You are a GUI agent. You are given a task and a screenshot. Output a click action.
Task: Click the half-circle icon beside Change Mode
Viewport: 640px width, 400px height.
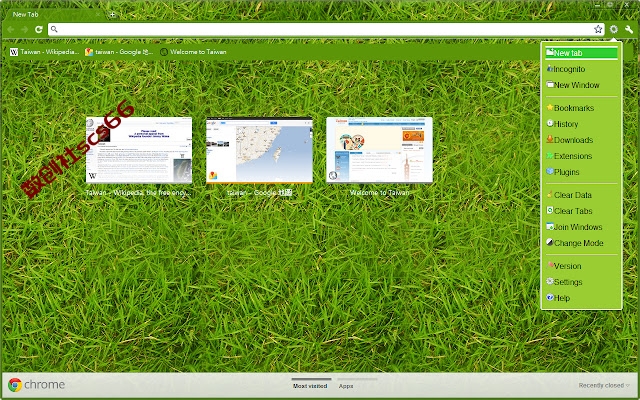[x=550, y=242]
